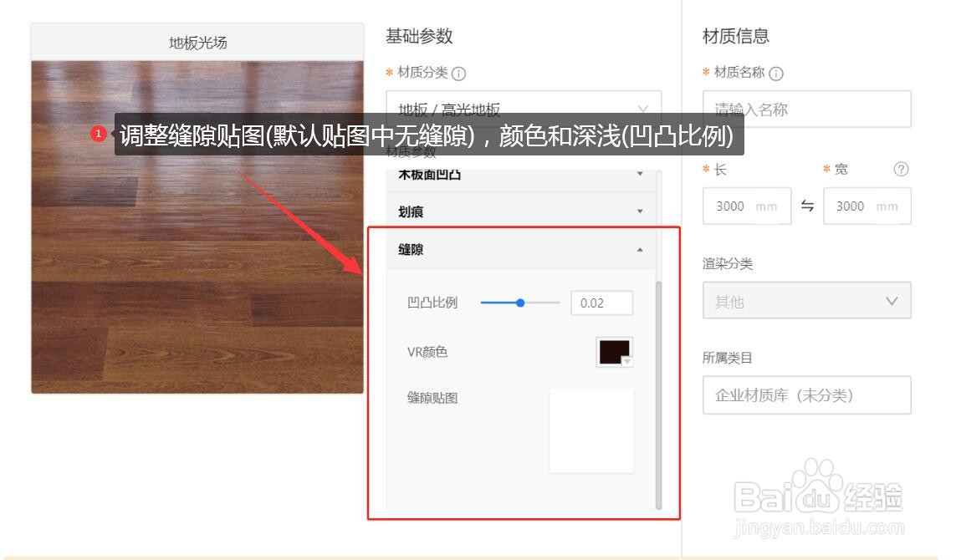Click the 凹凸比例 slider handle
The height and width of the screenshot is (560, 956).
520,303
